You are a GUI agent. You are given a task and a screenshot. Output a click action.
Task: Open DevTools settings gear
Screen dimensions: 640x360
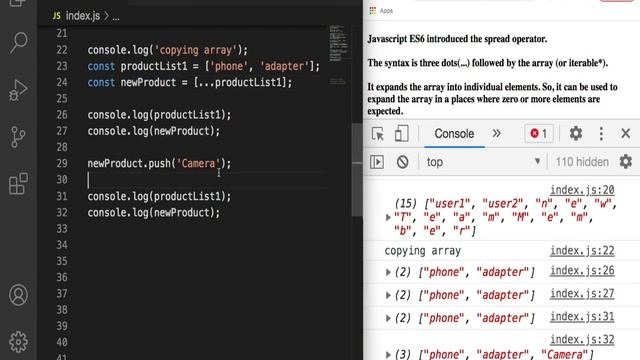click(x=576, y=133)
